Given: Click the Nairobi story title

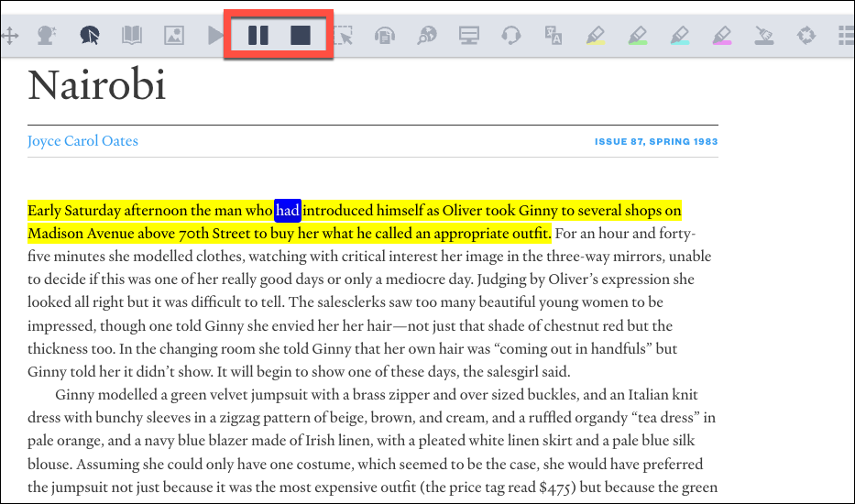Looking at the screenshot, I should (97, 85).
